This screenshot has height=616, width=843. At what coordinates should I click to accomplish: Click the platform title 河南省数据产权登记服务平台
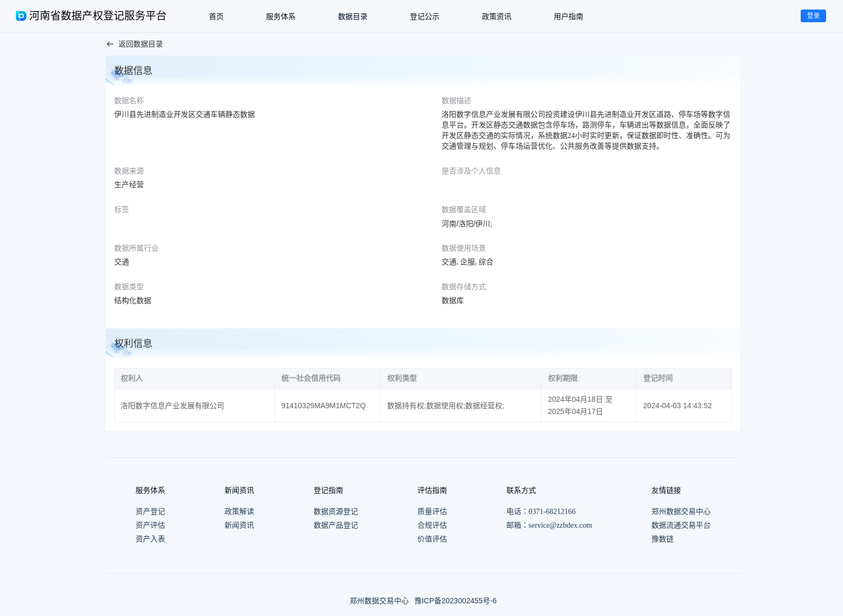98,16
